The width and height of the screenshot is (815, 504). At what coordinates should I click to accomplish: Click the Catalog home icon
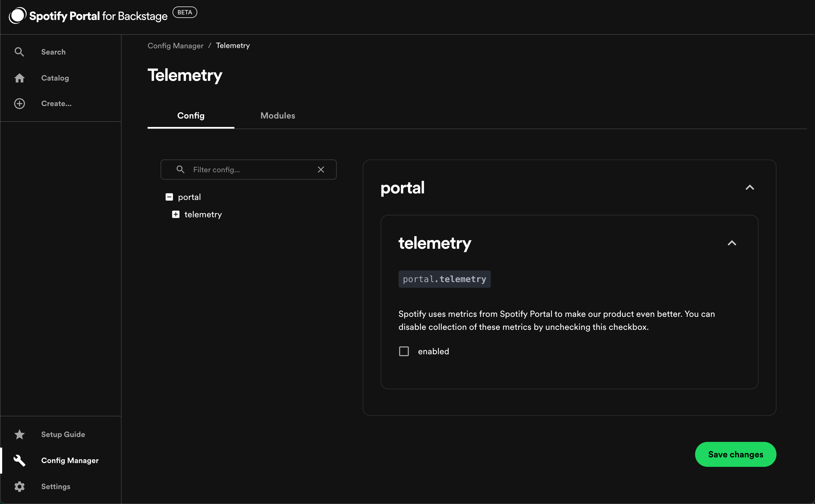tap(19, 78)
